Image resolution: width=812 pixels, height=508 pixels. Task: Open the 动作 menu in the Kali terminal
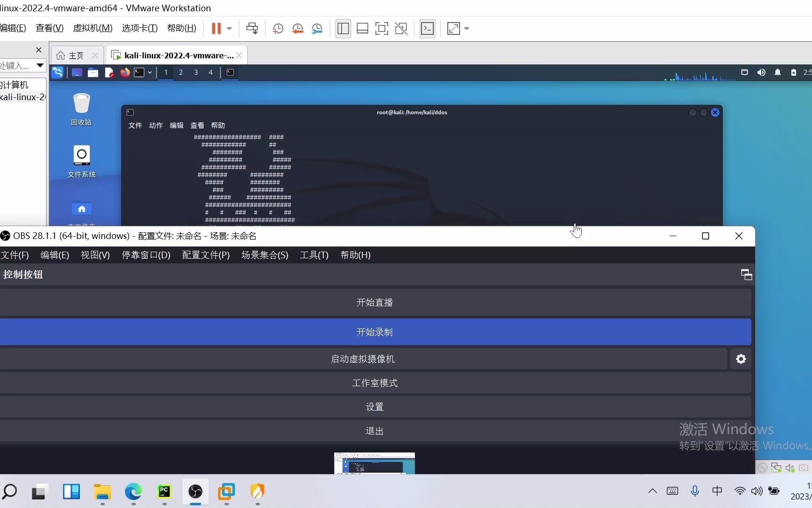(x=156, y=126)
